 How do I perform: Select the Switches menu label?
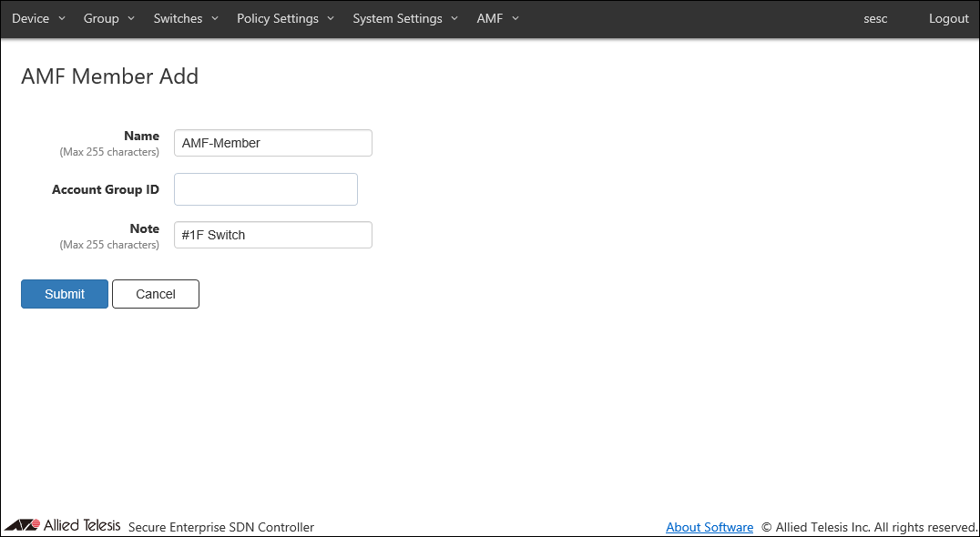tap(178, 18)
